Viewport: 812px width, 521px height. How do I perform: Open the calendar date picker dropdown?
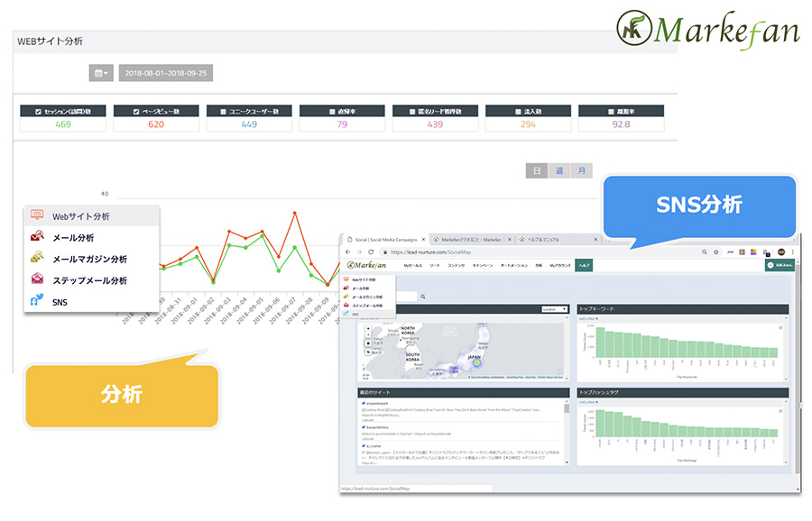pos(101,73)
